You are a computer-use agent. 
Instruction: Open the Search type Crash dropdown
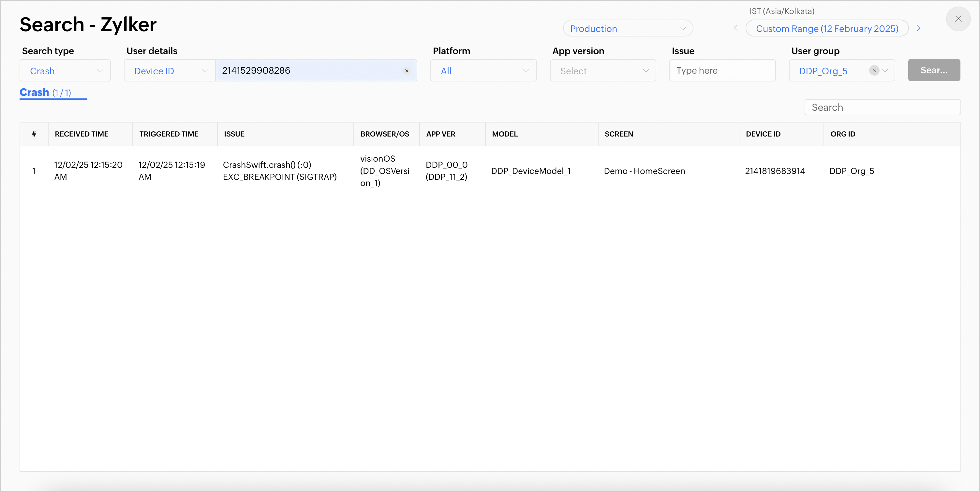(x=65, y=71)
